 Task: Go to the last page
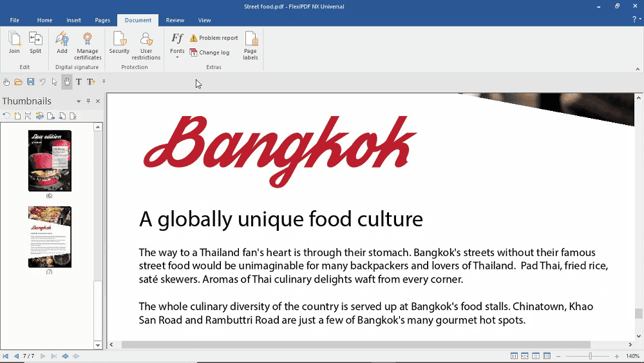[54, 356]
